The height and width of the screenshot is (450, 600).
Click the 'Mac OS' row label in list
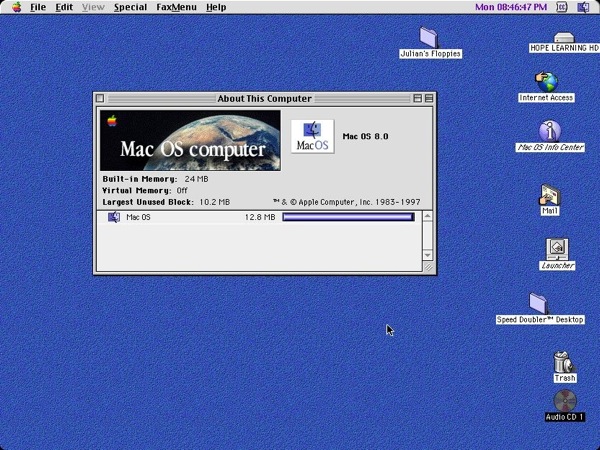point(138,217)
